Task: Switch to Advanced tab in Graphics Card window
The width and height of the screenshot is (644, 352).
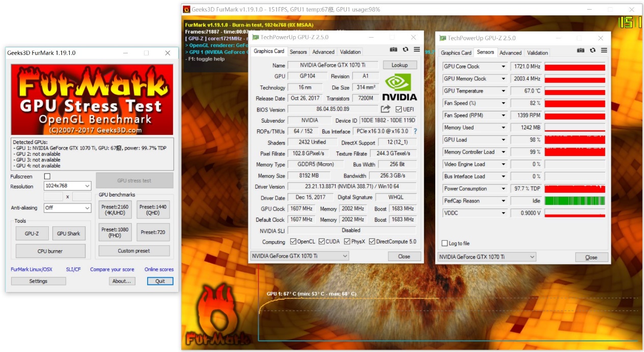Action: 323,52
